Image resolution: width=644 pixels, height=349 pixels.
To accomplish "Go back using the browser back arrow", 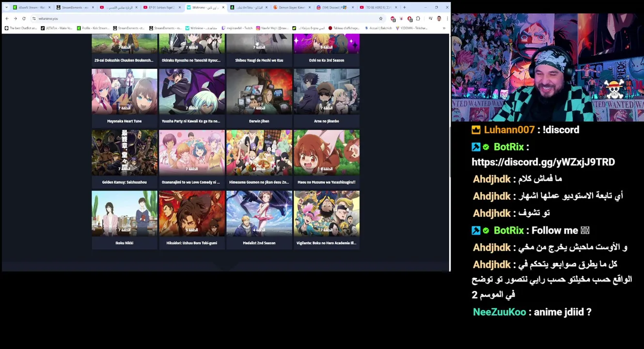I will [7, 18].
